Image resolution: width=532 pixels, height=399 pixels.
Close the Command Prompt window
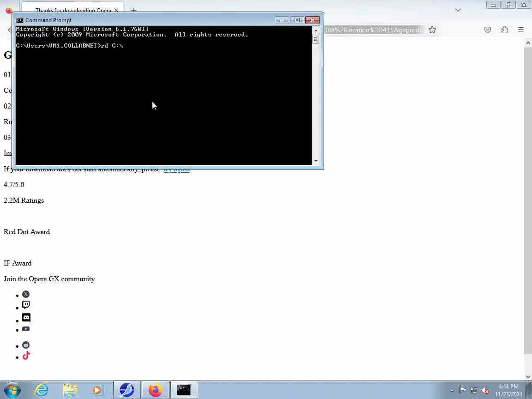(x=313, y=20)
